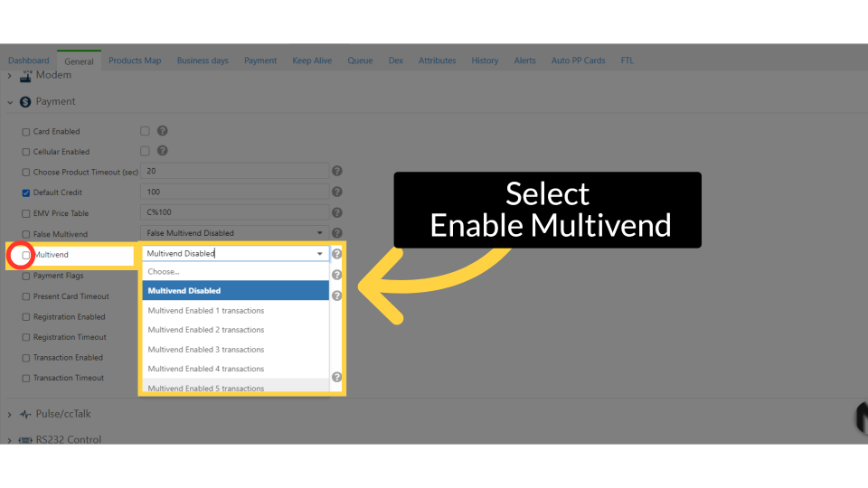The height and width of the screenshot is (488, 868).
Task: Click the Payment section dollar icon
Action: (25, 102)
